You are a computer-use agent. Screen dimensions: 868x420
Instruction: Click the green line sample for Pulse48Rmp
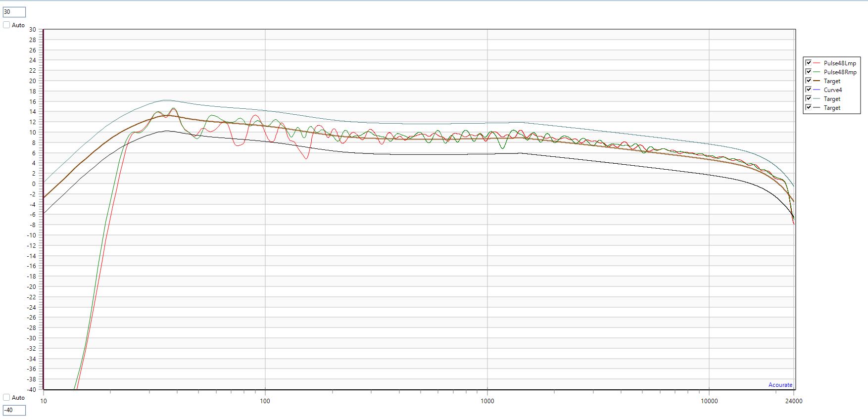pyautogui.click(x=817, y=72)
